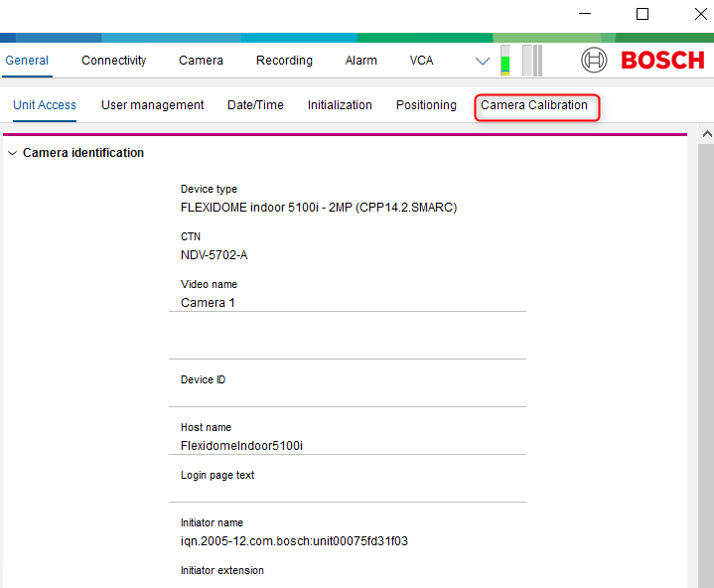Image resolution: width=714 pixels, height=588 pixels.
Task: Click the scrollbar up arrow
Action: pyautogui.click(x=706, y=134)
